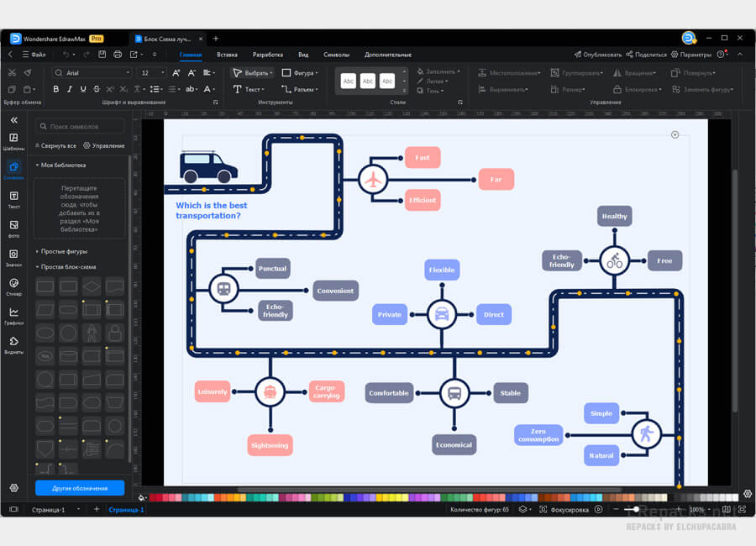Toggle italic text formatting
This screenshot has width=756, height=546.
coord(70,89)
